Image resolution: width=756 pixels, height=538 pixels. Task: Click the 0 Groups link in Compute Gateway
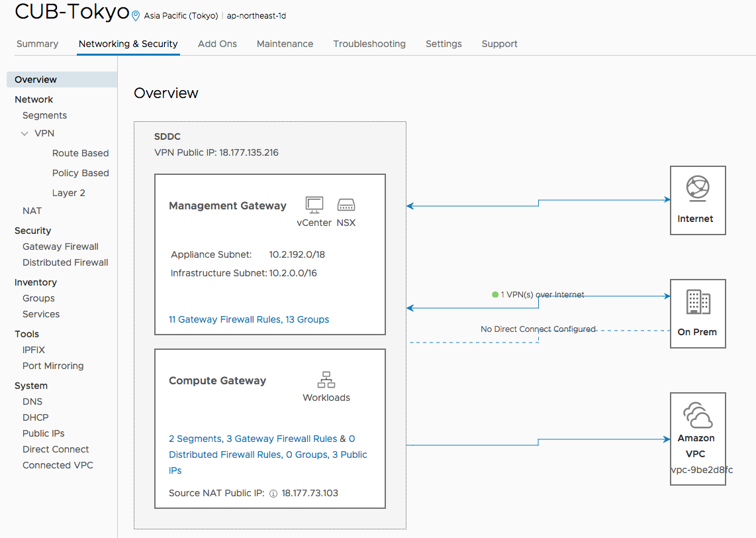[x=307, y=455]
